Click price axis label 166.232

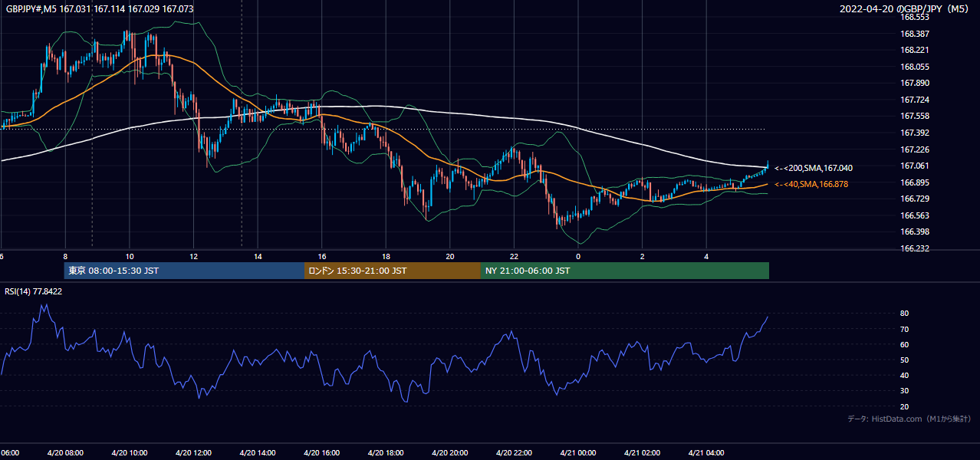click(x=915, y=248)
